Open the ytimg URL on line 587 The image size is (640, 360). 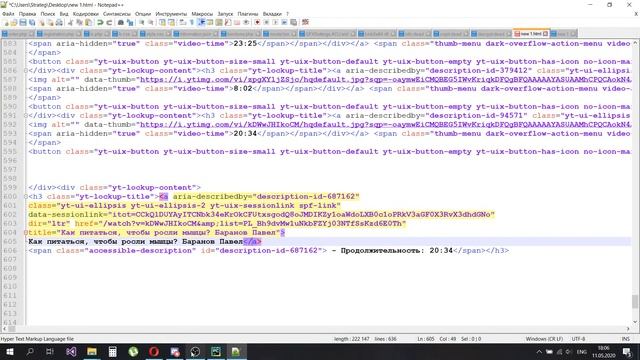coord(386,80)
